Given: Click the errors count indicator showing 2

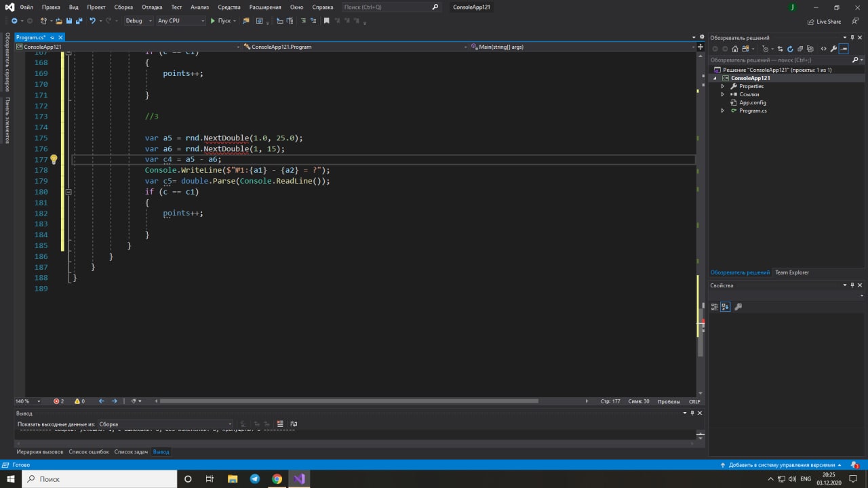Looking at the screenshot, I should (58, 401).
